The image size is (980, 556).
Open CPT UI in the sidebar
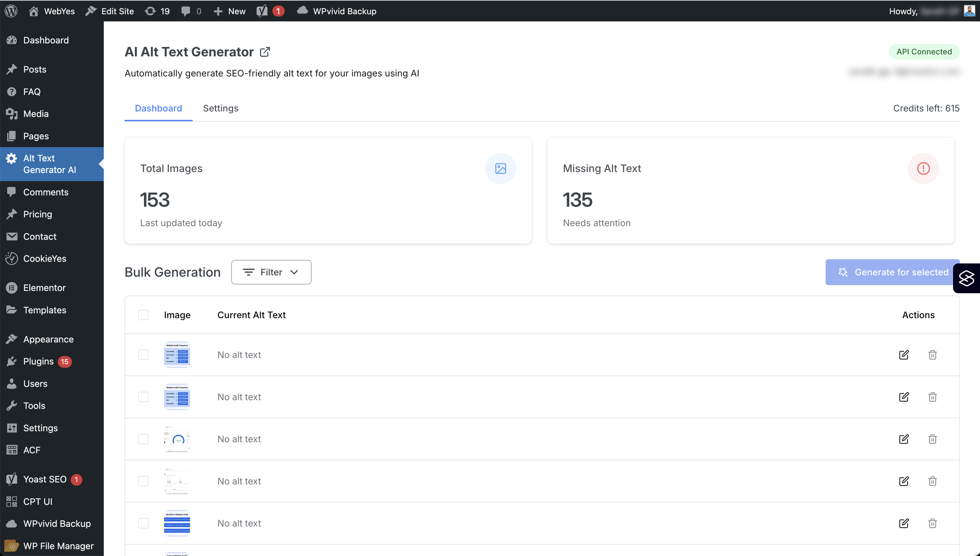[52, 501]
